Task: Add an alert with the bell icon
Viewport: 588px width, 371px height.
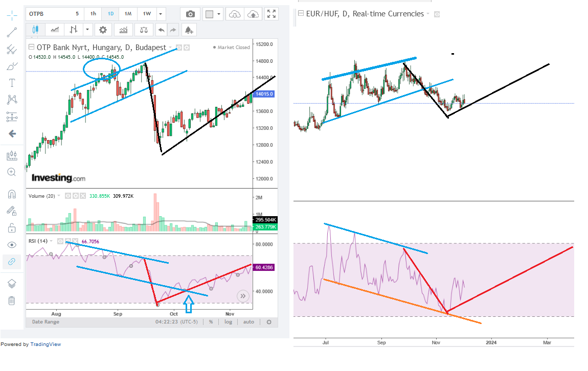Action: (x=189, y=30)
